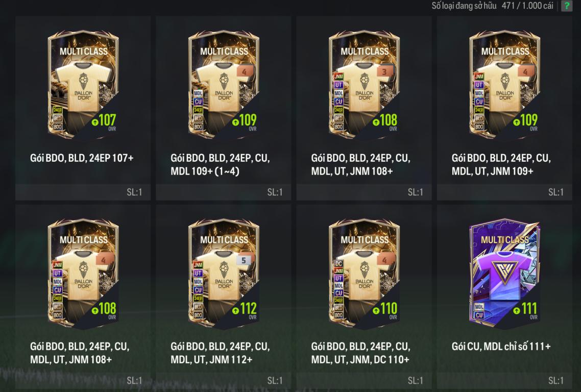Select the 110 OVR pack with DC badge
The image size is (581, 392).
[364, 274]
